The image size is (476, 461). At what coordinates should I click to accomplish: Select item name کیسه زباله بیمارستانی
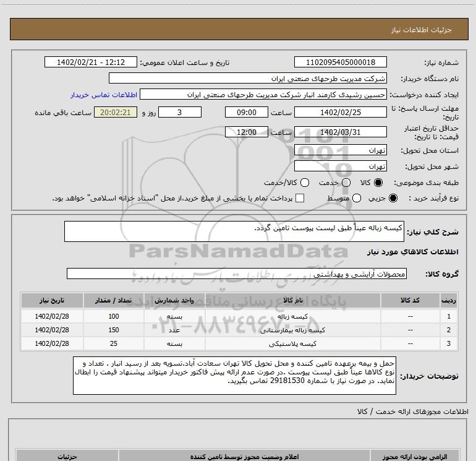pos(292,330)
